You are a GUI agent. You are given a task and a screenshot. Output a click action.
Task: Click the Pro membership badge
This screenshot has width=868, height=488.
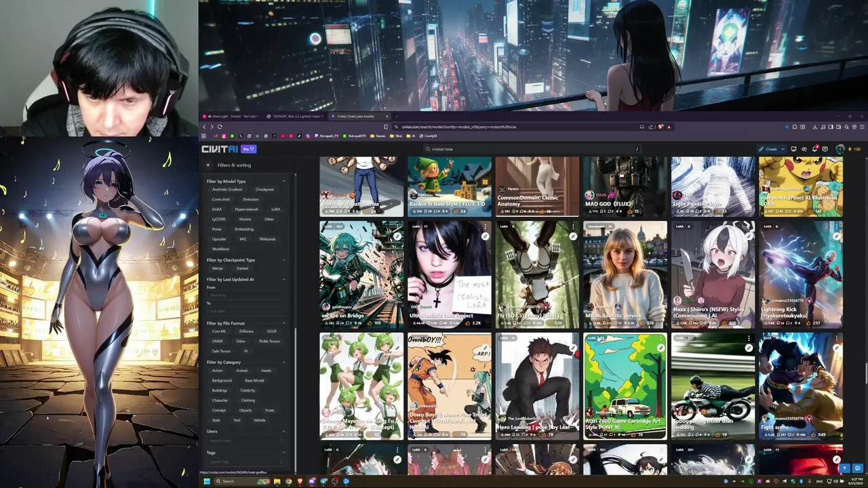(x=248, y=149)
